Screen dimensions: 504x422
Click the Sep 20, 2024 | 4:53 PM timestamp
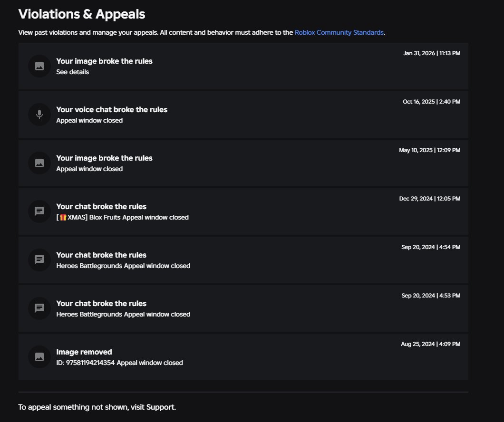pyautogui.click(x=431, y=296)
